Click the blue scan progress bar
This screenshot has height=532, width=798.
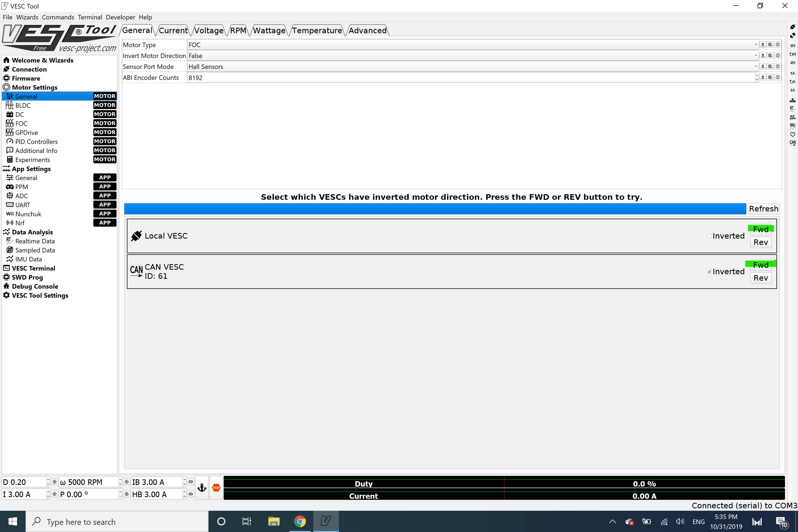[x=435, y=209]
